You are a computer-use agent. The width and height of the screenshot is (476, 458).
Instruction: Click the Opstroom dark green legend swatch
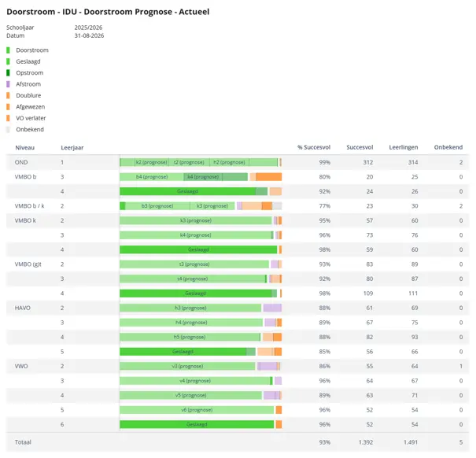(x=8, y=73)
